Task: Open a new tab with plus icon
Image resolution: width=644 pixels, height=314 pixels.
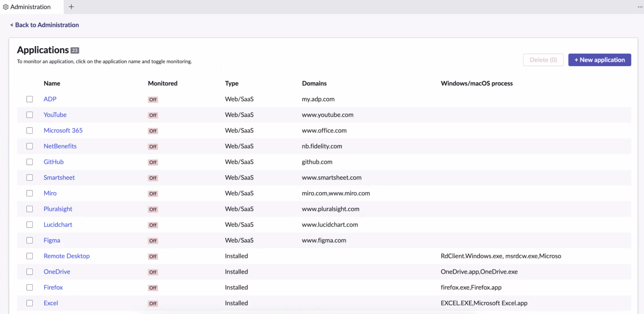Action: tap(71, 7)
